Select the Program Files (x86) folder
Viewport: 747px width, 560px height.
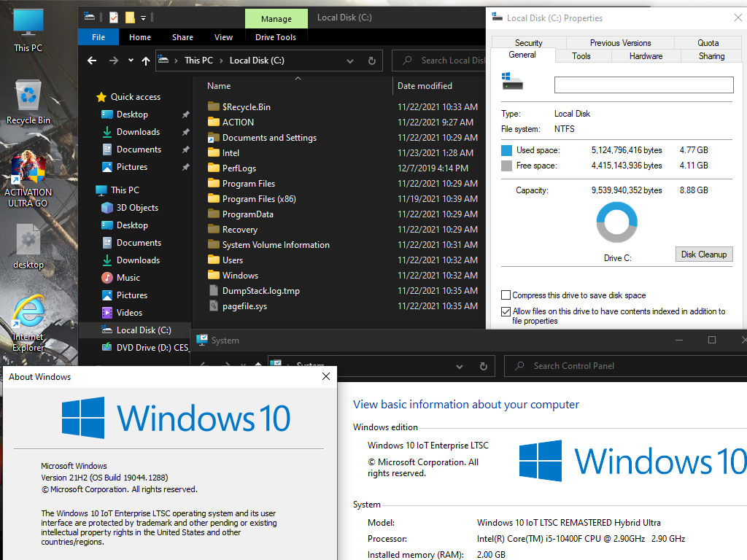click(252, 198)
